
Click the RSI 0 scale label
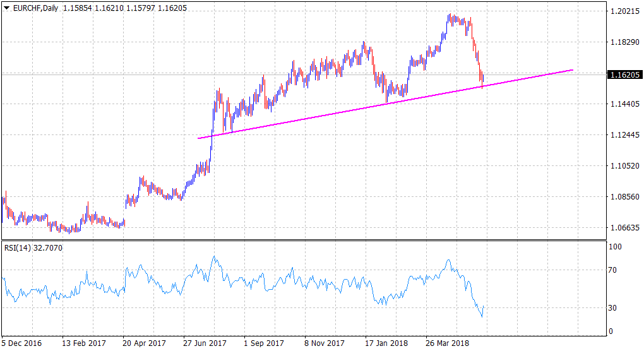(x=611, y=331)
